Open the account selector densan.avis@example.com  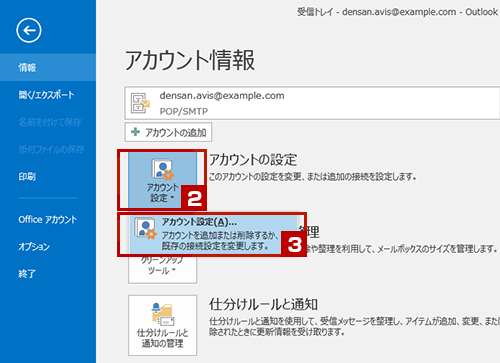tap(312, 103)
